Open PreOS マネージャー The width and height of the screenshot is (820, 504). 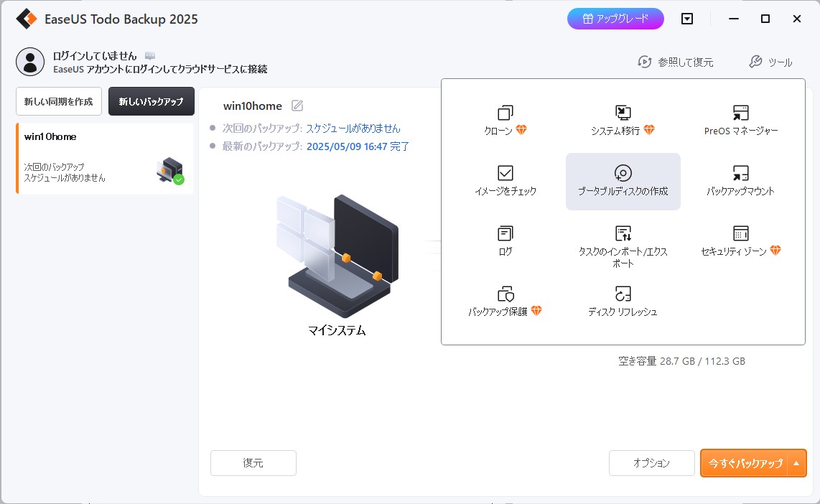point(740,121)
